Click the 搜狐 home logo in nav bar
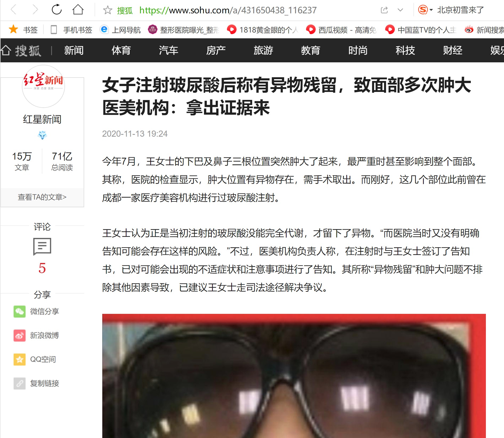This screenshot has height=438, width=504. click(21, 50)
